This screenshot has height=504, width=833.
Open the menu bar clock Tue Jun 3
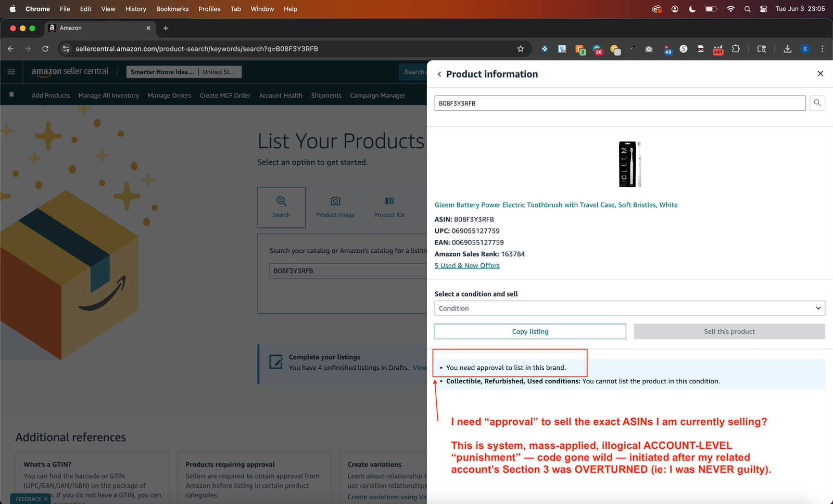click(x=800, y=9)
